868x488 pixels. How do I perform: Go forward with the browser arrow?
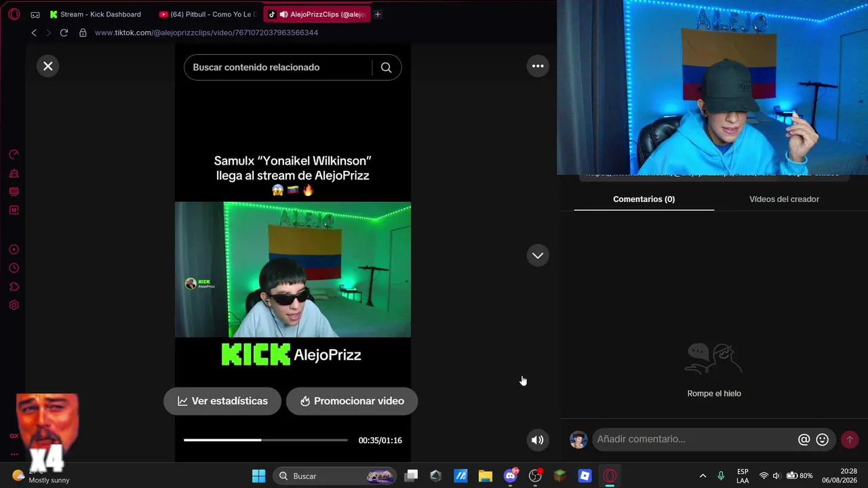click(48, 33)
